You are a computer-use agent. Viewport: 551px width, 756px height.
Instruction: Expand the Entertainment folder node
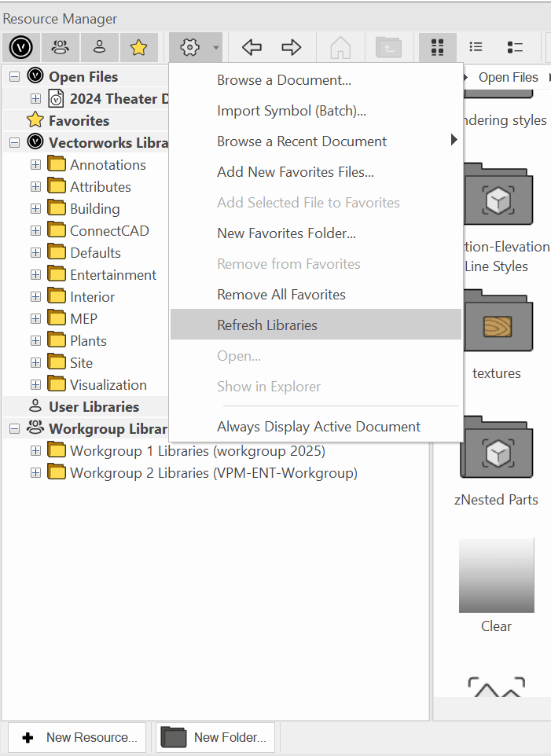(x=35, y=274)
